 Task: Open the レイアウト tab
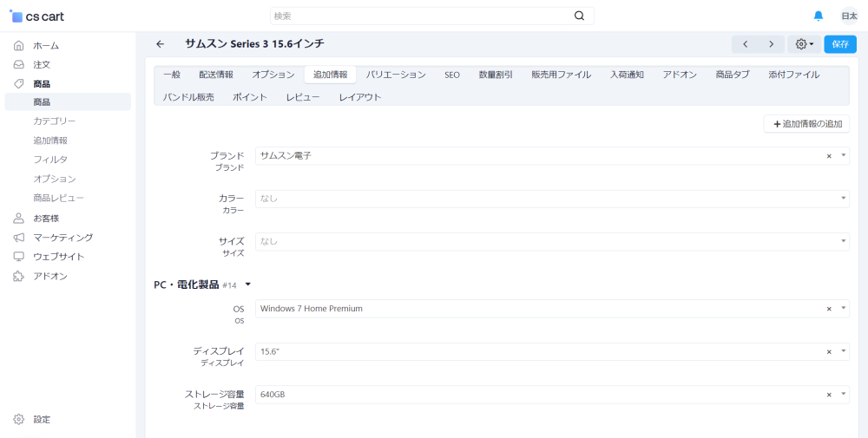(360, 97)
